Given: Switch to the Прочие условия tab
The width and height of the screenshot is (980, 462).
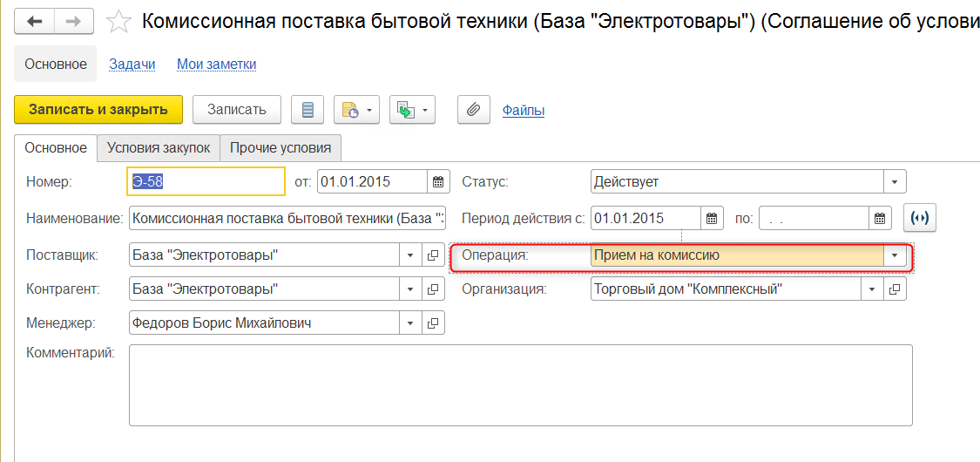Looking at the screenshot, I should (280, 148).
